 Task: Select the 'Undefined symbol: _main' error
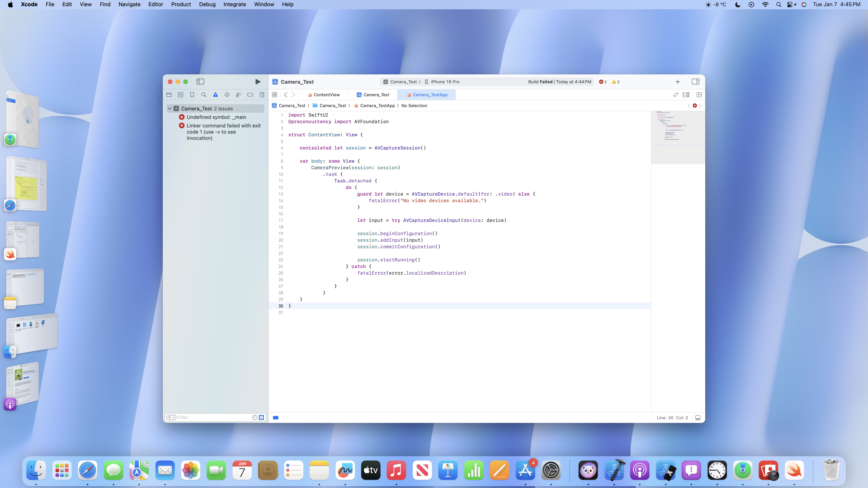point(216,117)
